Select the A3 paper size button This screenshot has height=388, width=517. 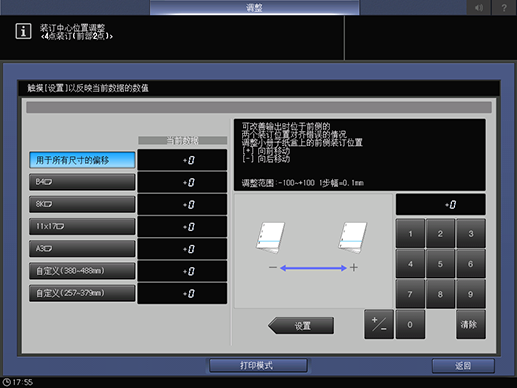(x=82, y=249)
